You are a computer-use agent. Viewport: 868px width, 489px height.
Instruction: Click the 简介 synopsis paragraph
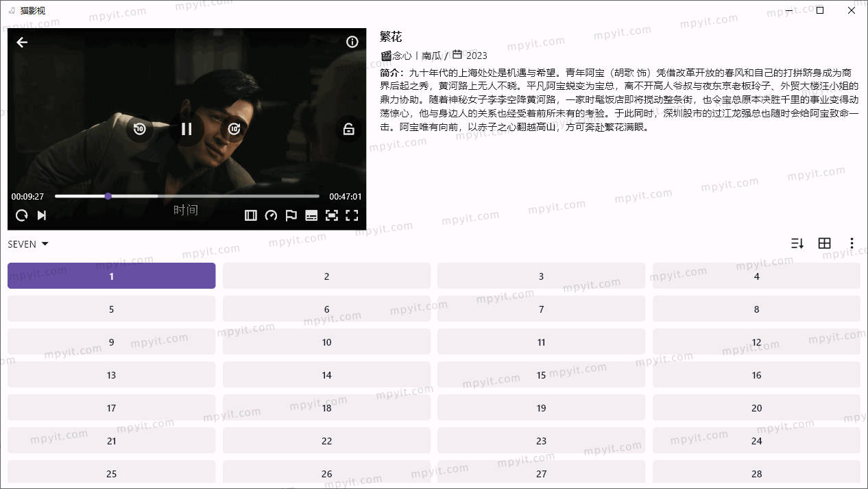(x=619, y=99)
